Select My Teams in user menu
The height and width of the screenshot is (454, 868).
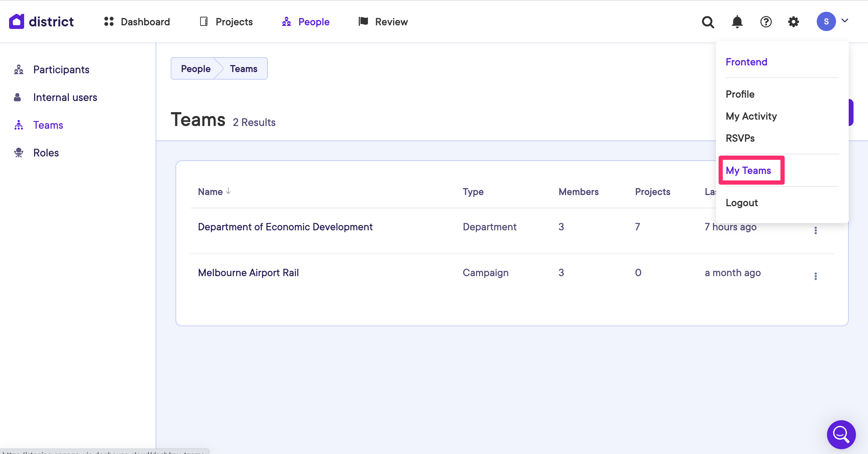(x=748, y=170)
